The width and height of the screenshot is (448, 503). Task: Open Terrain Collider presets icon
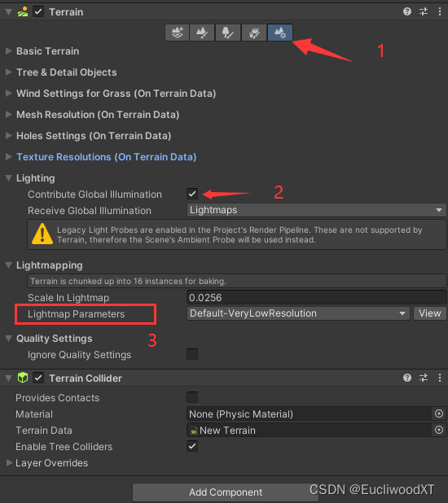424,378
